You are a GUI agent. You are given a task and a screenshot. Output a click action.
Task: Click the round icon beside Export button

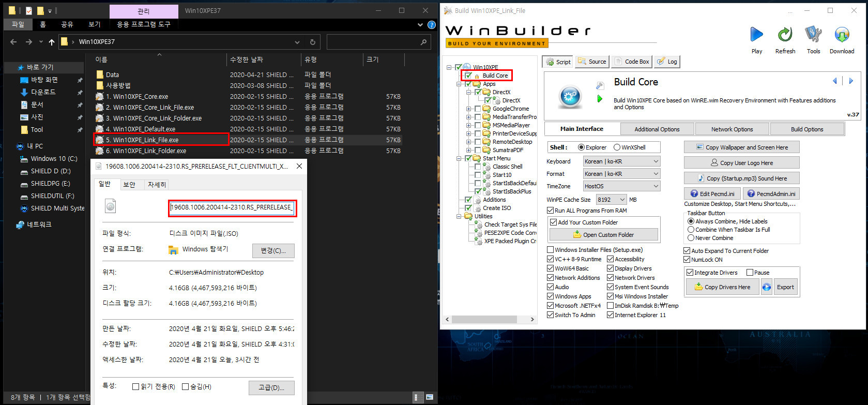point(767,287)
